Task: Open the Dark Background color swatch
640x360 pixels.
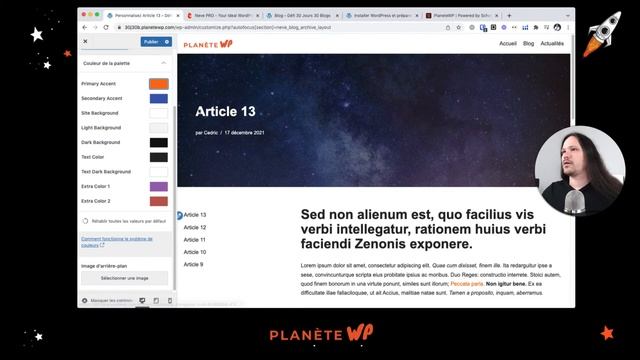Action: tap(158, 142)
